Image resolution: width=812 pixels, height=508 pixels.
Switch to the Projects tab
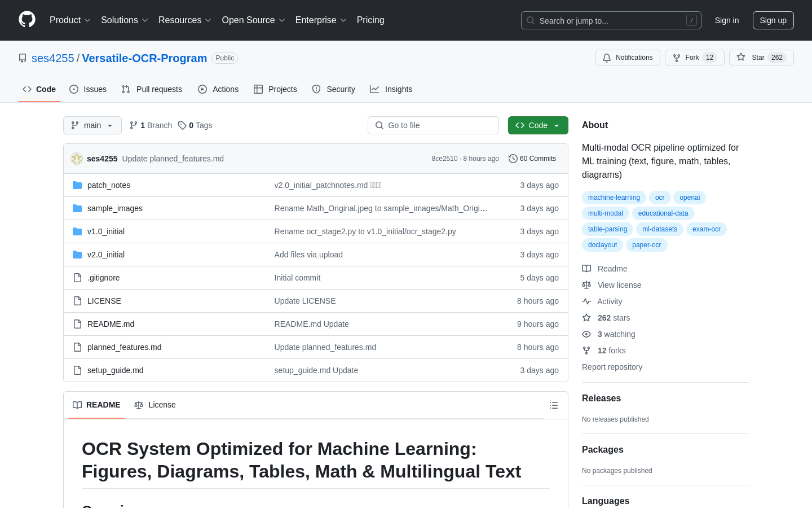pos(275,89)
